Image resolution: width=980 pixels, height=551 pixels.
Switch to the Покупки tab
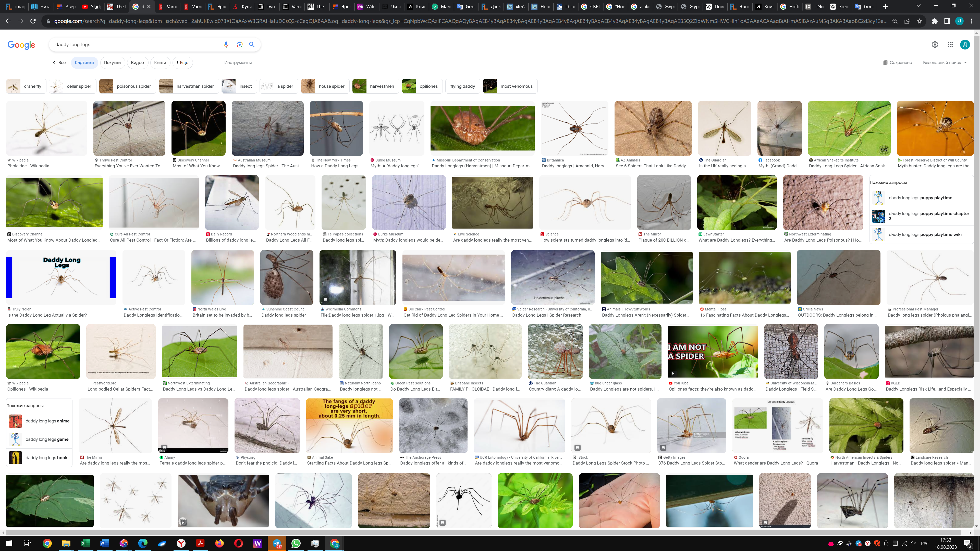click(112, 62)
